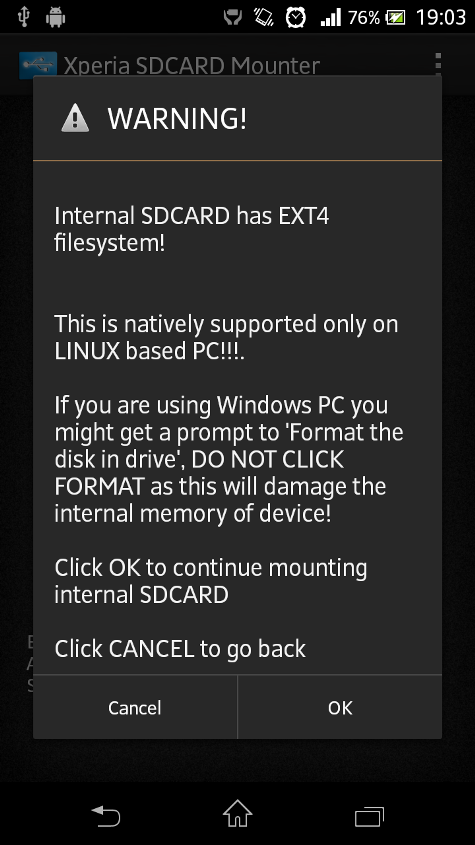Tap the USB connection status icon
This screenshot has width=475, height=845.
[23, 17]
